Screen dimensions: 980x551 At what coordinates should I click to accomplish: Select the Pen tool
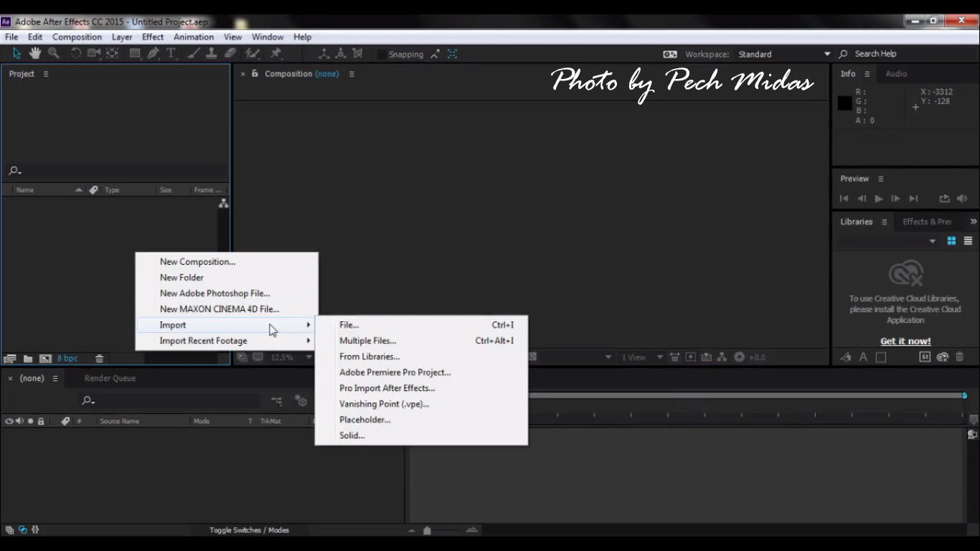153,53
